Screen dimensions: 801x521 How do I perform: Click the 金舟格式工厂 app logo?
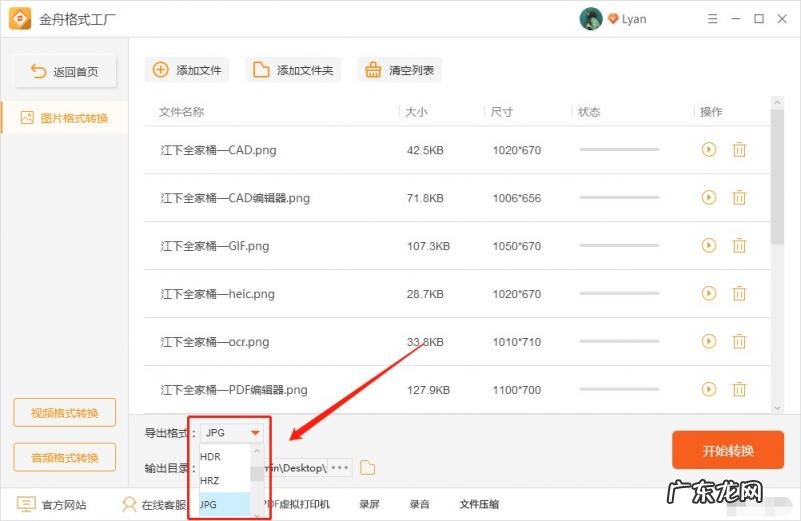click(x=20, y=19)
